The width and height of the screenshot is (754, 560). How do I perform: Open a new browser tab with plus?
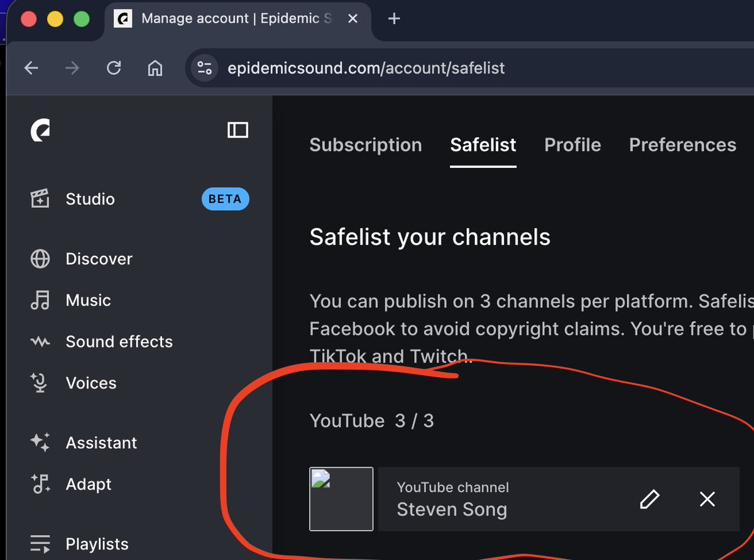(x=394, y=19)
